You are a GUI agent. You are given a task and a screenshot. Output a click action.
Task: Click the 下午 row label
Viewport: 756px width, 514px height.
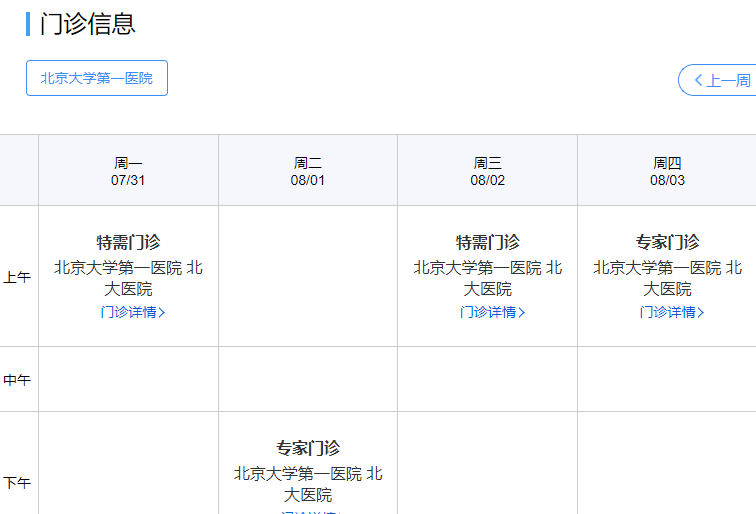click(17, 483)
